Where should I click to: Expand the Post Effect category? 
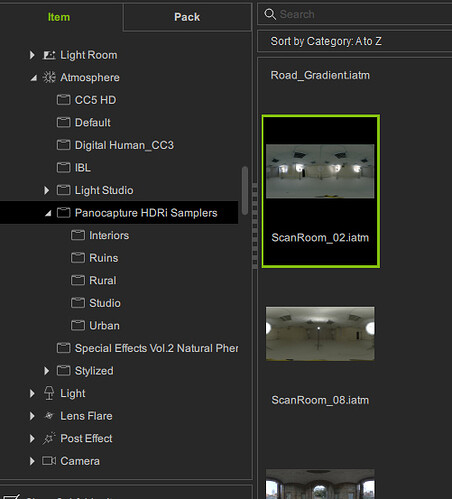point(32,438)
